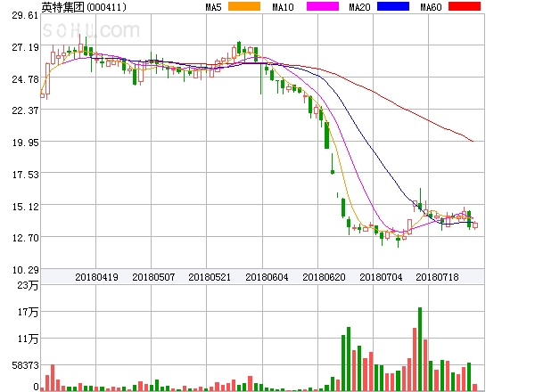Screen dimensions: 535x392
Task: Click the 15.12 price axis label
Action: [25, 207]
